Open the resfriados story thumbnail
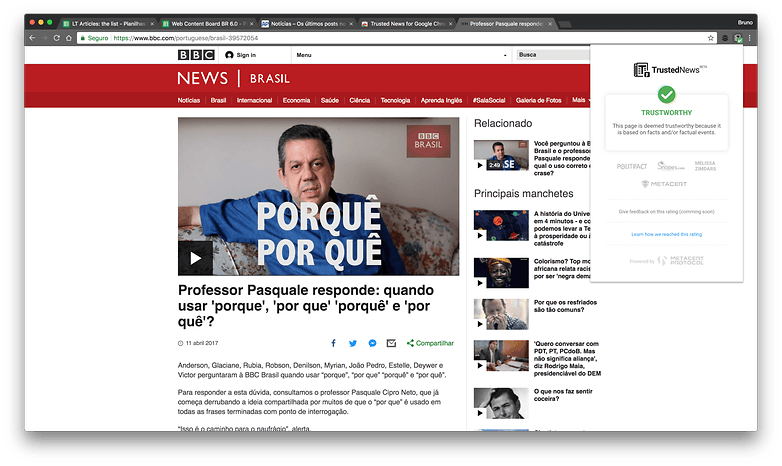782x466 pixels. pyautogui.click(x=501, y=314)
